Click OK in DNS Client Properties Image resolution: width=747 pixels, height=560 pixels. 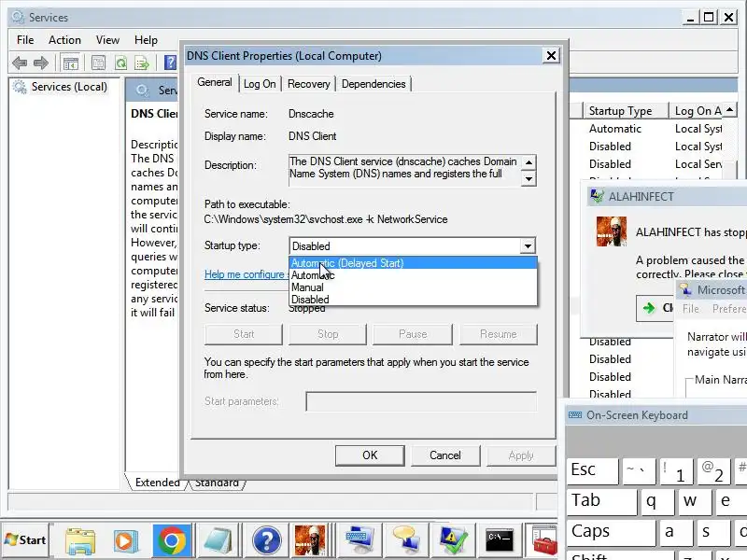(370, 455)
